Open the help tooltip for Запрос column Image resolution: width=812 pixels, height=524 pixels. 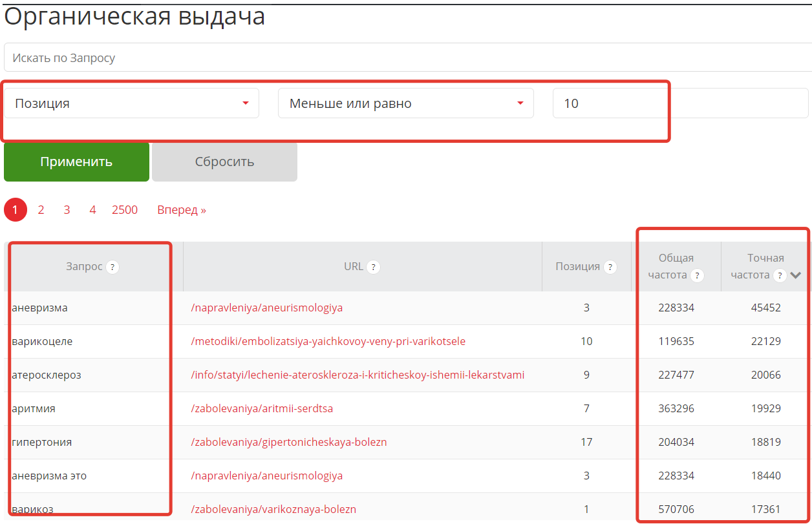pos(112,267)
